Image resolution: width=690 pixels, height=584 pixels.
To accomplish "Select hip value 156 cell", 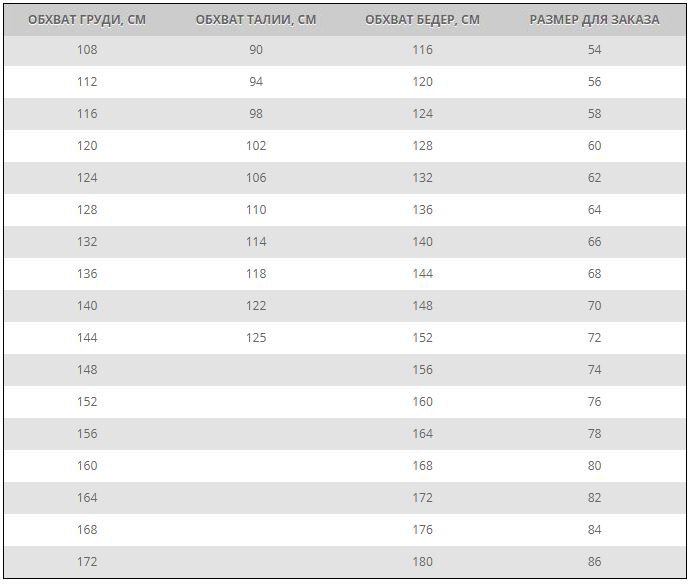I will [422, 370].
